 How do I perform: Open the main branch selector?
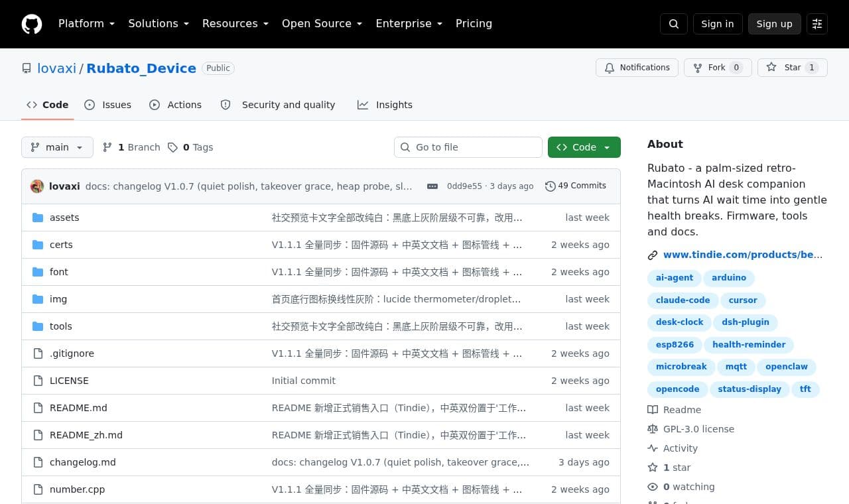click(57, 147)
